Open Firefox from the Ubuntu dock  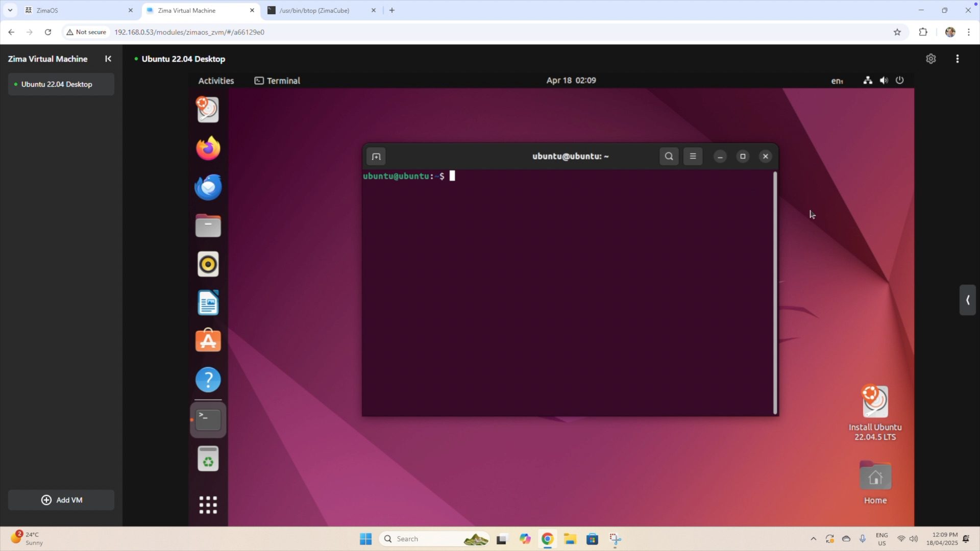(208, 148)
